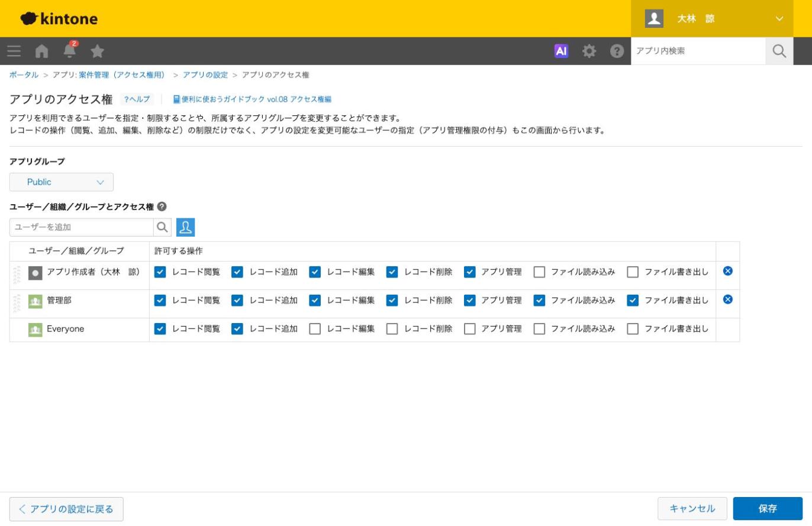Click the キャンセル button
This screenshot has height=526, width=812.
pyautogui.click(x=692, y=509)
